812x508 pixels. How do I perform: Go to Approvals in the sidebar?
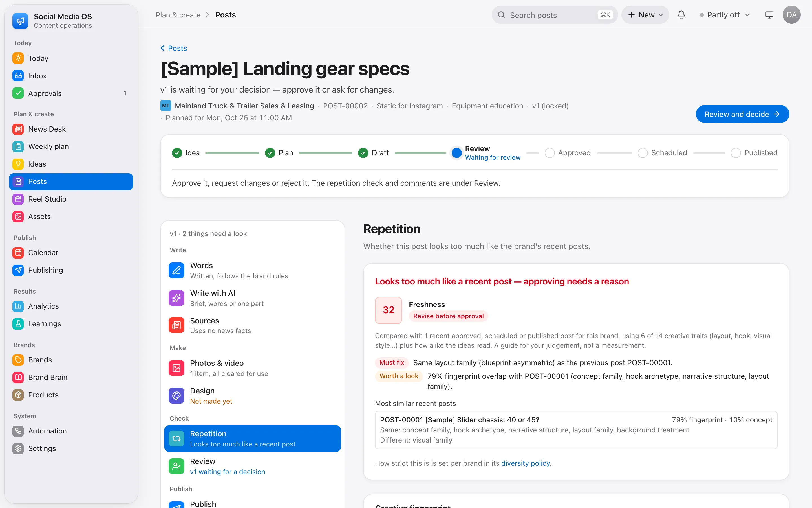click(x=71, y=93)
